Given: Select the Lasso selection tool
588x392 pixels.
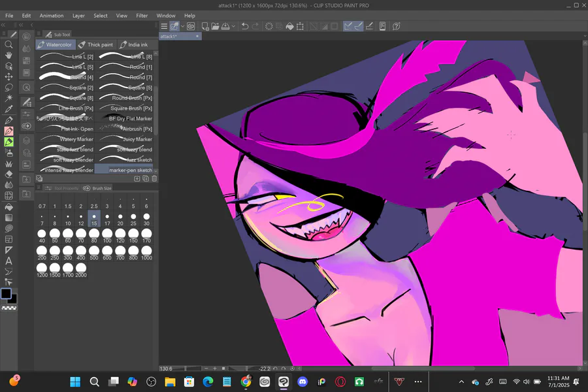Looking at the screenshot, I should 8,88.
